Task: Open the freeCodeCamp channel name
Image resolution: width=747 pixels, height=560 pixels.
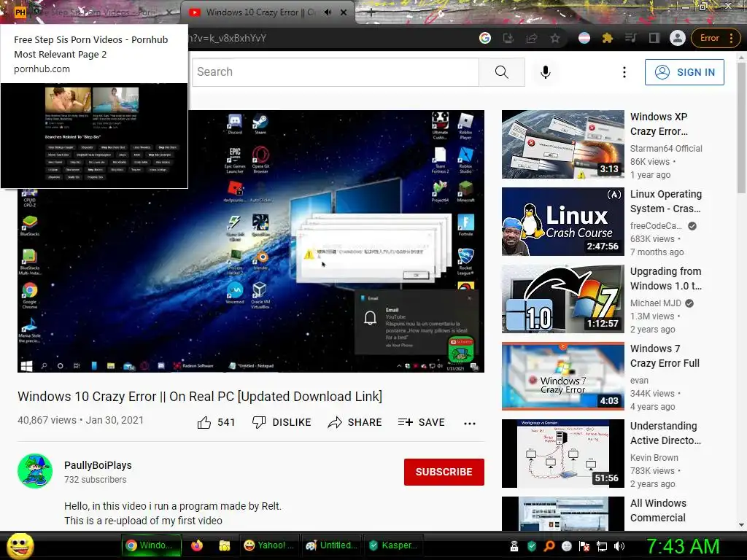Action: point(656,226)
